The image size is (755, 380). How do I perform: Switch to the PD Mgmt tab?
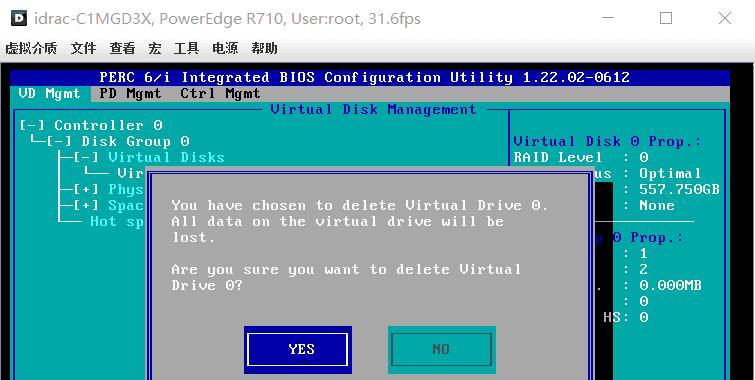(x=130, y=93)
